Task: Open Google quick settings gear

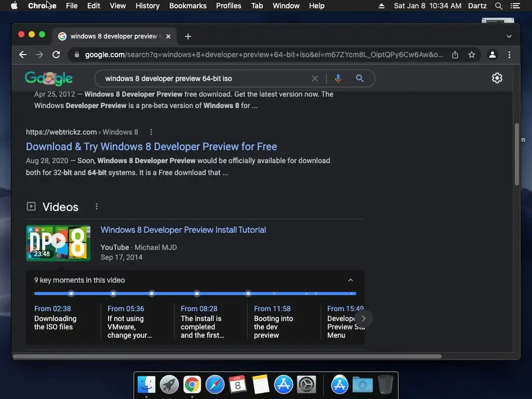Action: [497, 78]
